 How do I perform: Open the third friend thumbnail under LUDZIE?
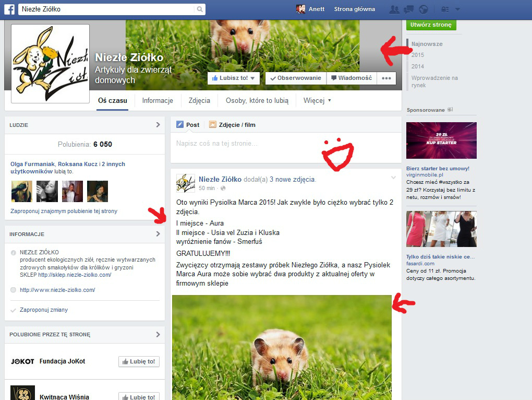72,191
